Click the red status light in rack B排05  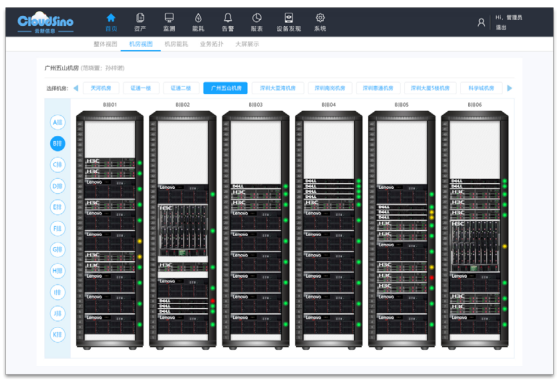432,277
